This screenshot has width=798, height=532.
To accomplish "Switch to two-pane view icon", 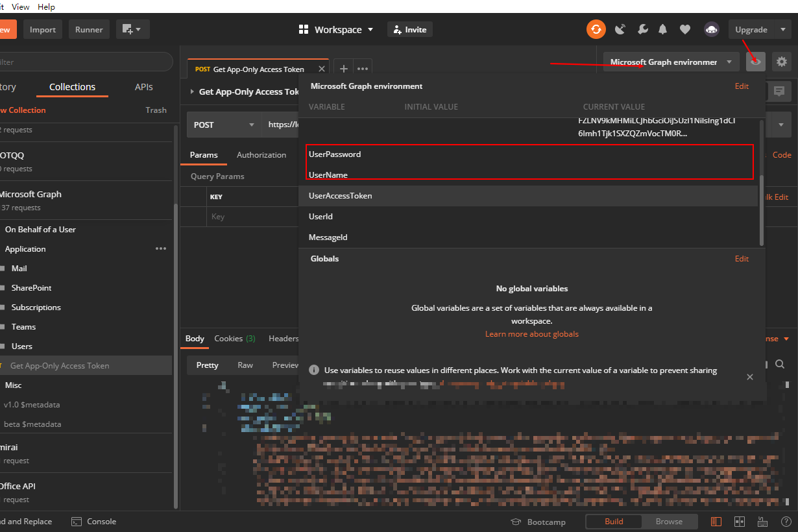I will click(x=740, y=522).
